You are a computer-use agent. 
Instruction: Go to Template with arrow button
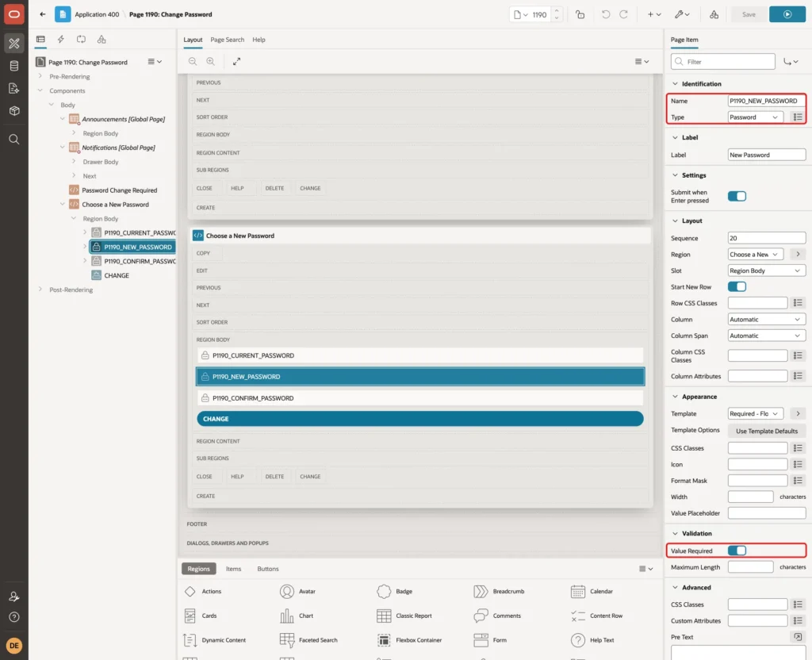tap(798, 413)
